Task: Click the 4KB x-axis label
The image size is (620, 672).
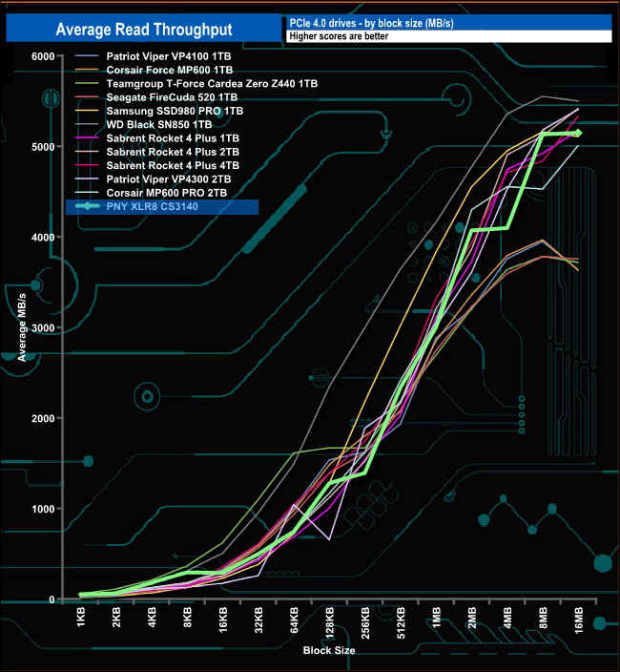Action: (x=152, y=618)
